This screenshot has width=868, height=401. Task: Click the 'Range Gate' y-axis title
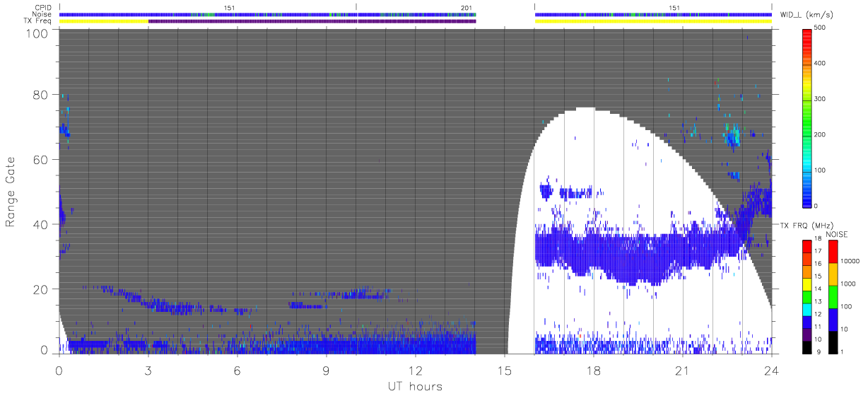click(x=11, y=192)
